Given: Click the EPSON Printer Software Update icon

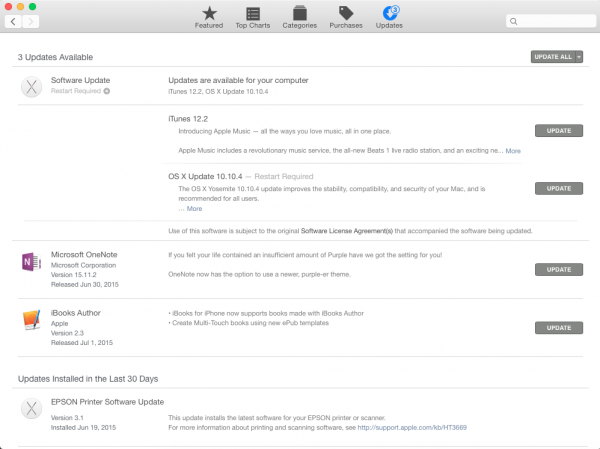Looking at the screenshot, I should tap(31, 408).
